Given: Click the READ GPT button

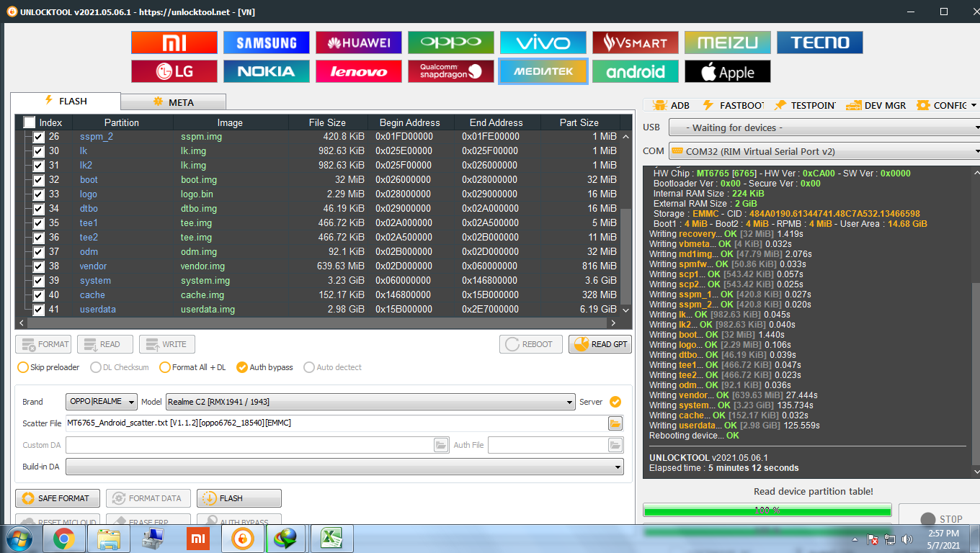Looking at the screenshot, I should pos(600,344).
